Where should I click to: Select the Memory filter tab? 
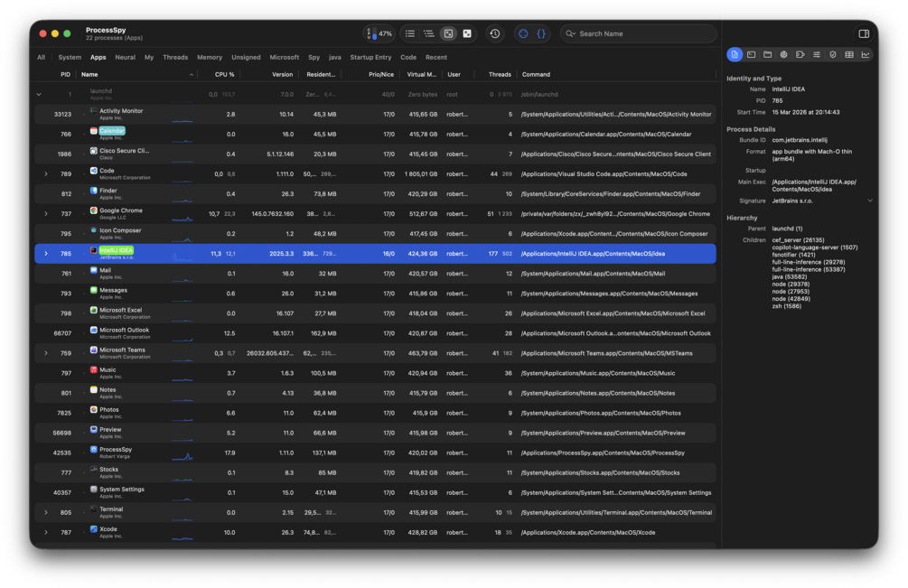(210, 57)
